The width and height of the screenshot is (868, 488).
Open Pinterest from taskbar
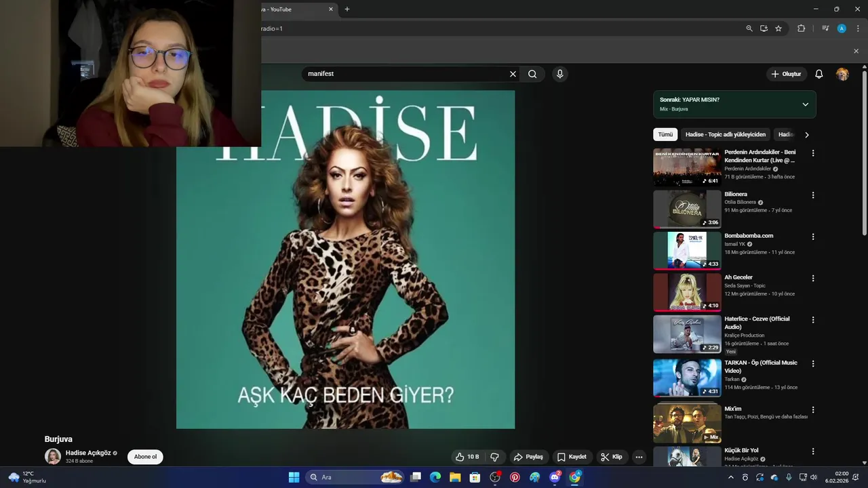(x=515, y=477)
